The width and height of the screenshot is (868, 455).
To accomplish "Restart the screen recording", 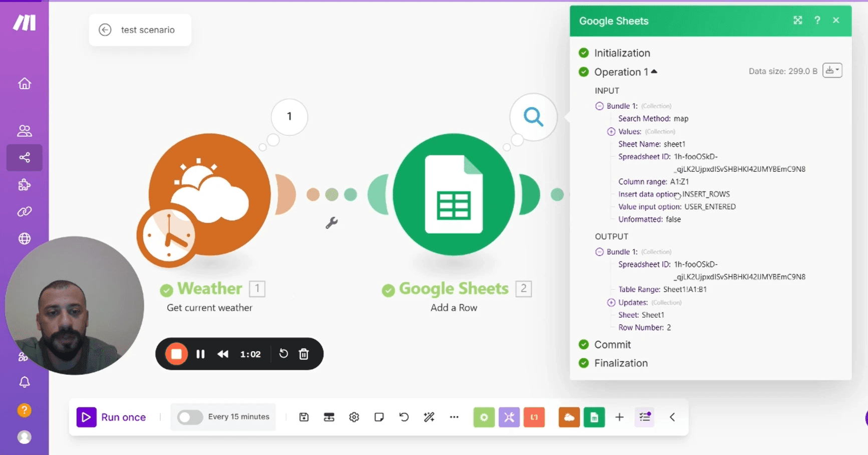I will coord(283,354).
